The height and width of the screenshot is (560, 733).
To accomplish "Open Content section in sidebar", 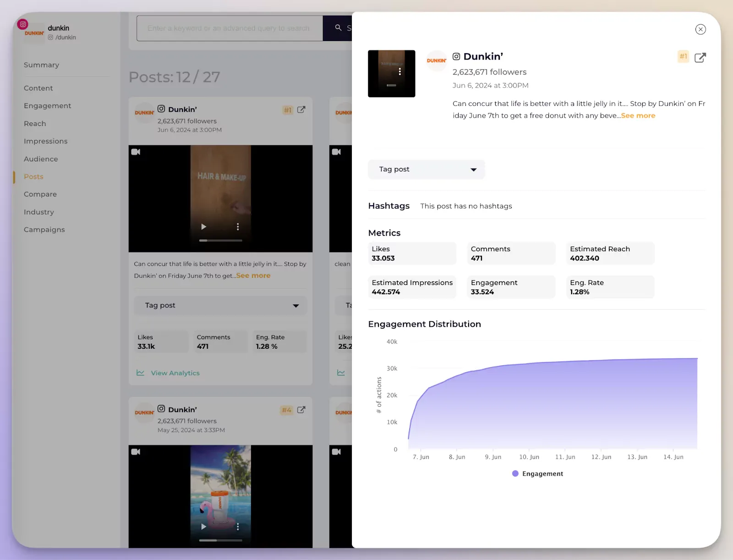I will pyautogui.click(x=38, y=88).
